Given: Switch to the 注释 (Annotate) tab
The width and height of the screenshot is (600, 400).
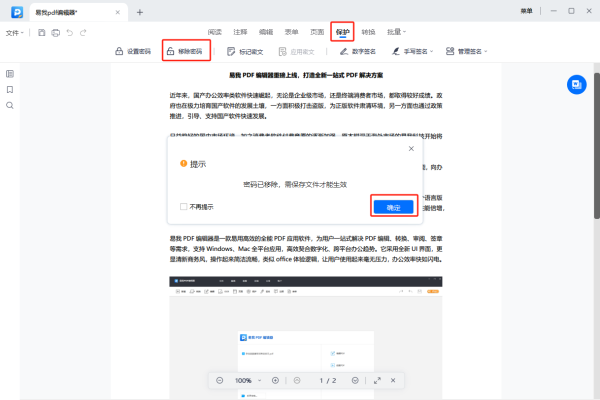Looking at the screenshot, I should (x=240, y=32).
